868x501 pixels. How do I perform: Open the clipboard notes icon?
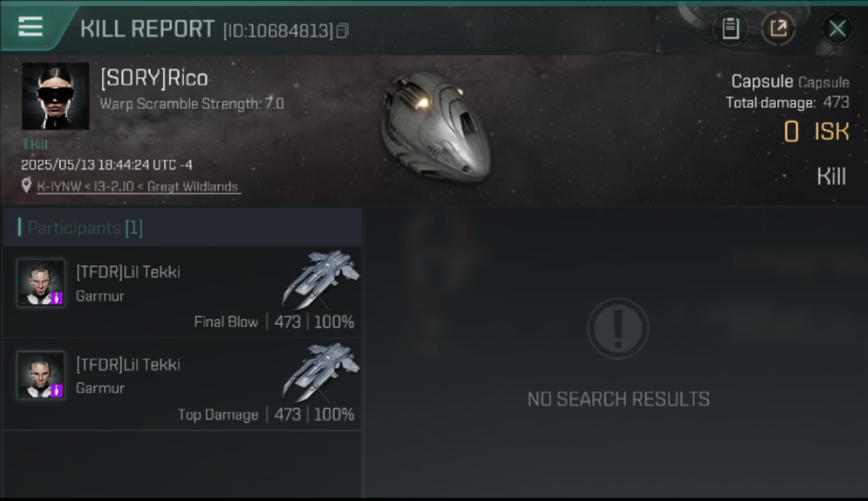pos(730,29)
